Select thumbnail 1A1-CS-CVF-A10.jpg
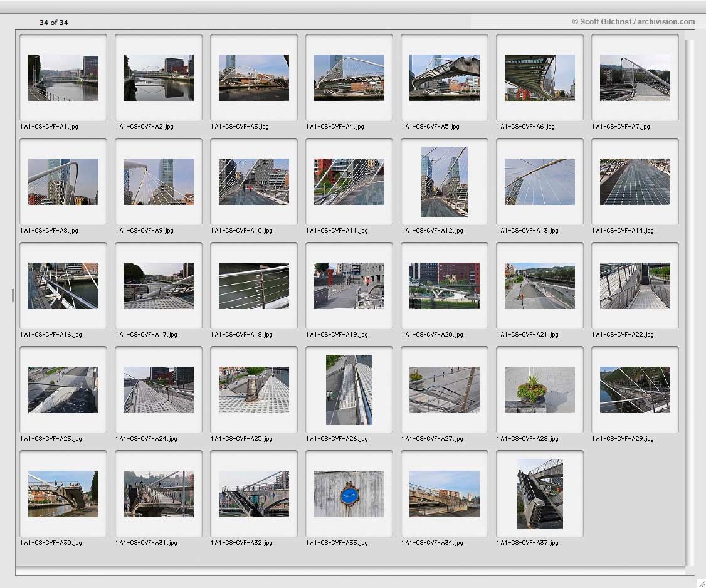 point(254,181)
